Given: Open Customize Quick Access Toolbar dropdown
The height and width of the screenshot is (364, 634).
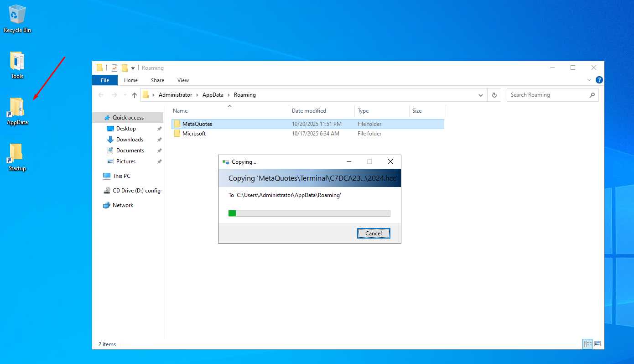Looking at the screenshot, I should tap(133, 68).
